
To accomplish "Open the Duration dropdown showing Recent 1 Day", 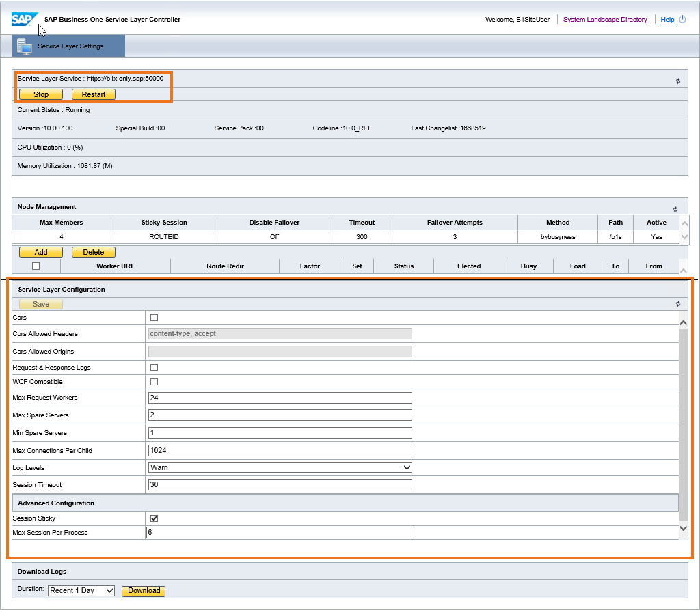I will 81,590.
